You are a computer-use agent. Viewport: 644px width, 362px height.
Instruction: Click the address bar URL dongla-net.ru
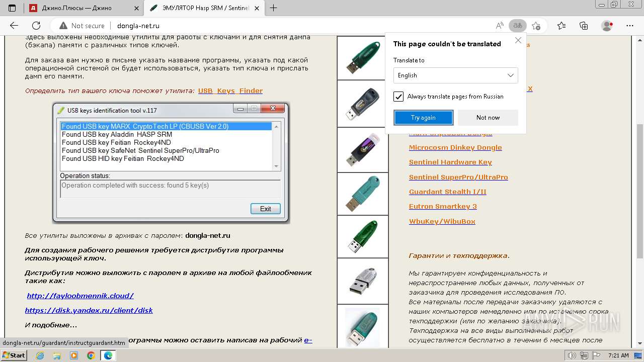pyautogui.click(x=138, y=26)
